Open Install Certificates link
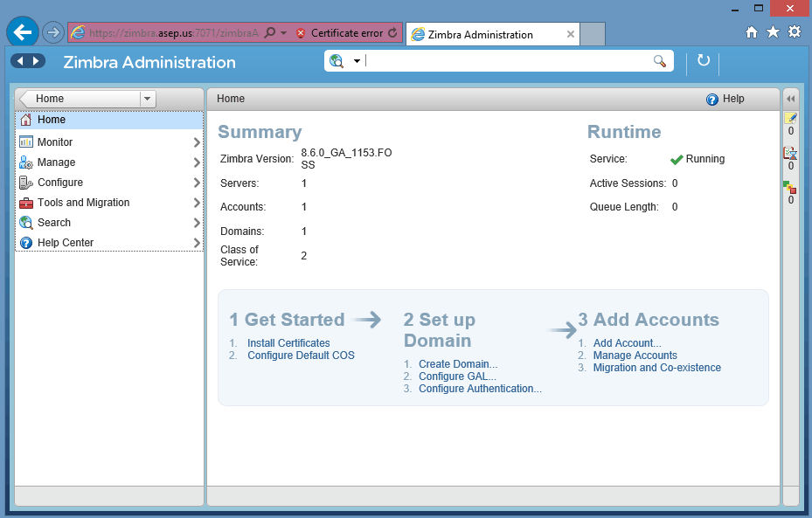Screen dimensions: 812x518 (288, 343)
